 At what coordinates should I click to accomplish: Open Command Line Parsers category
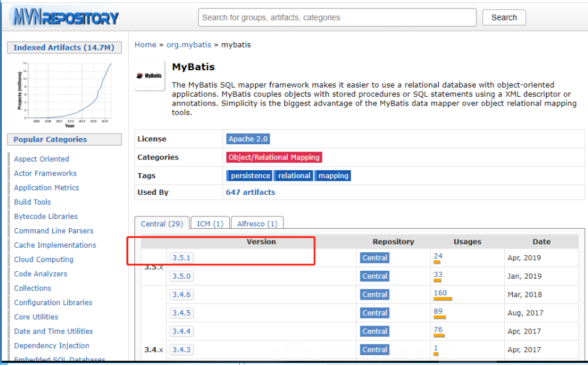(54, 231)
